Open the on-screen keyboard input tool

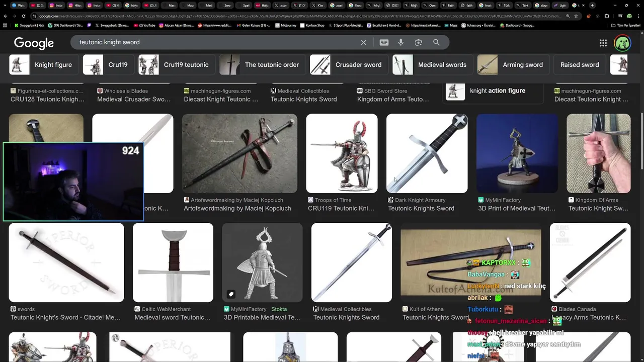pos(384,43)
